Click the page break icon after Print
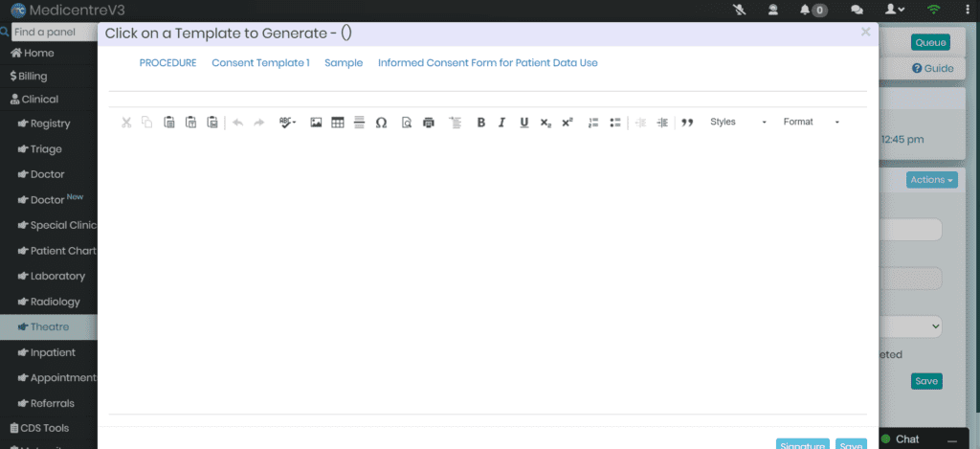Screen dimensions: 980x449 pos(456,123)
